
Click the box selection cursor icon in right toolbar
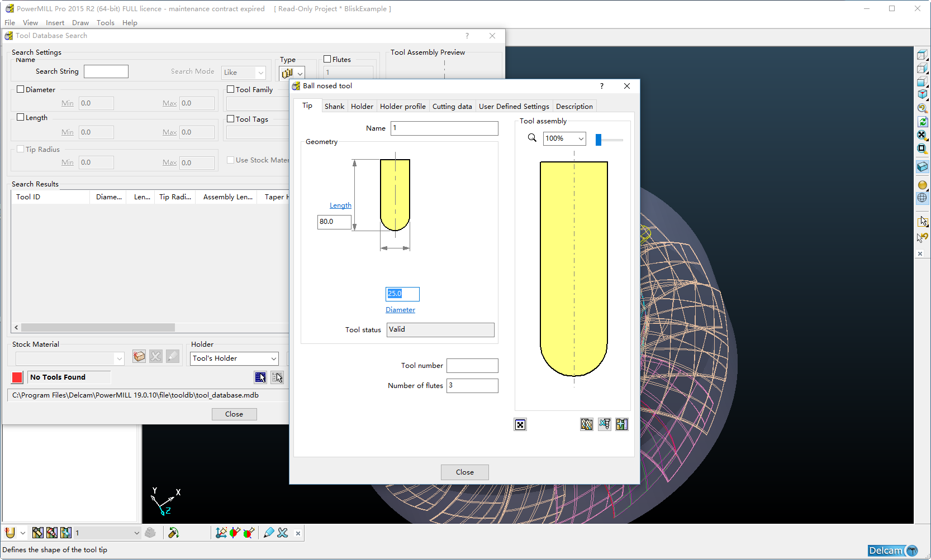coord(922,222)
